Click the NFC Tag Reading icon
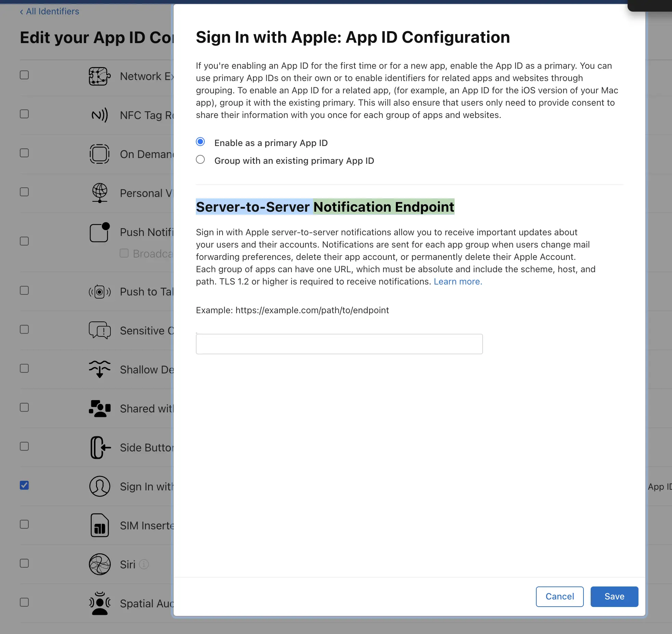 pos(99,115)
